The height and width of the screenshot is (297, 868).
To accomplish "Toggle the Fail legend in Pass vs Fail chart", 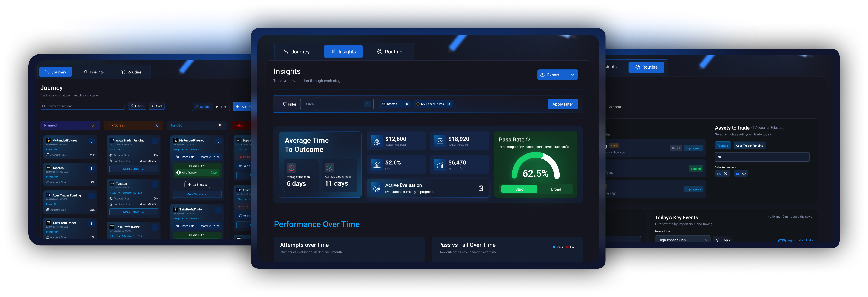I will pyautogui.click(x=571, y=247).
